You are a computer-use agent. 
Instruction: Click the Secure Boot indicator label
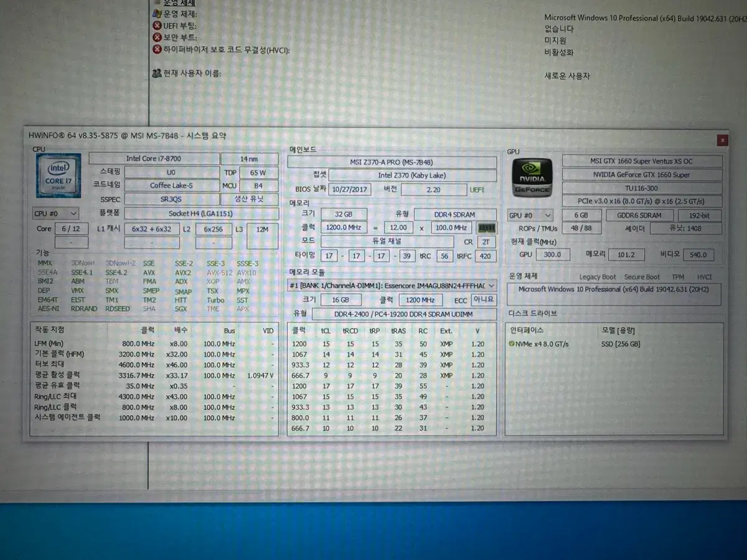(642, 278)
